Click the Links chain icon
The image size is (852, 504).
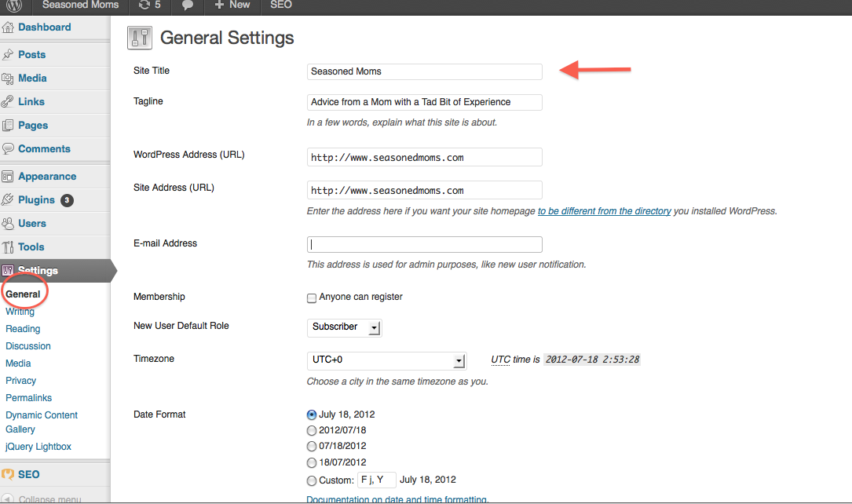[x=8, y=101]
